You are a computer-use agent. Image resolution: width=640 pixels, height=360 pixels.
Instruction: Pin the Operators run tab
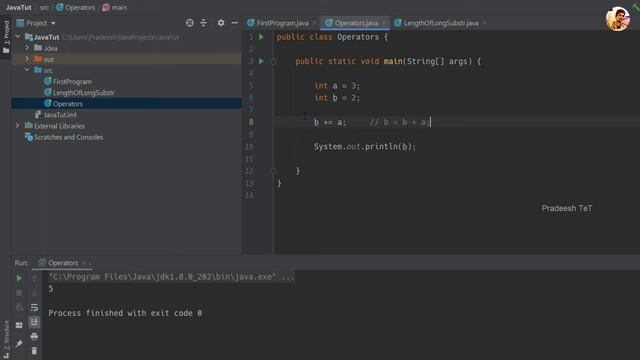[x=19, y=344]
